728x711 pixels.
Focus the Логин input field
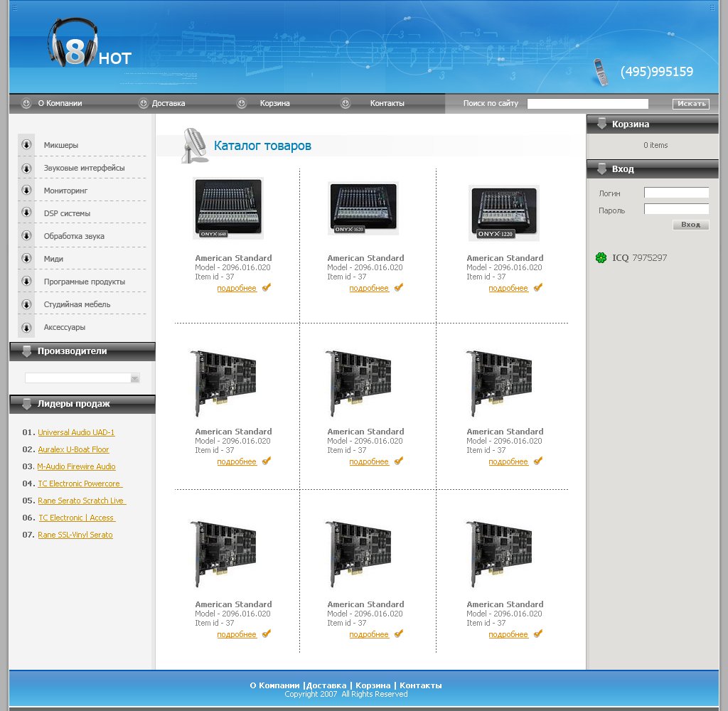(676, 193)
